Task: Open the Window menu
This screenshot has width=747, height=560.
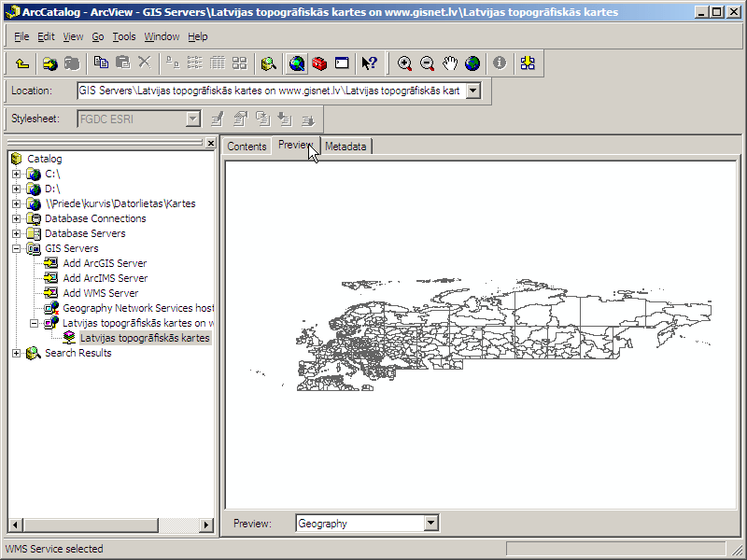Action: tap(162, 36)
